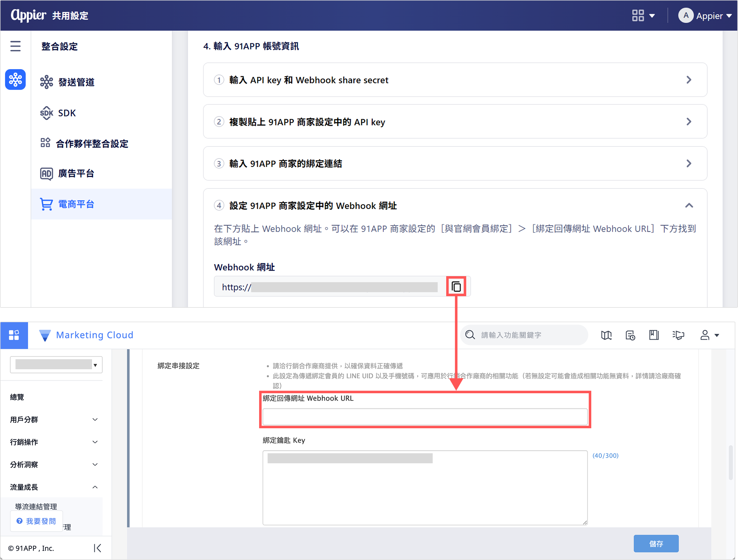738x560 pixels.
Task: Click the 儲存 save button
Action: click(x=656, y=544)
